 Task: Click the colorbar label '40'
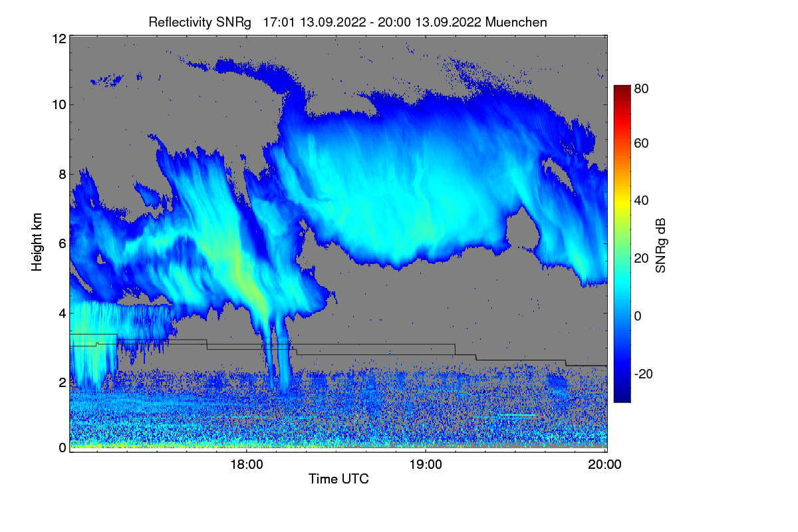(x=641, y=200)
